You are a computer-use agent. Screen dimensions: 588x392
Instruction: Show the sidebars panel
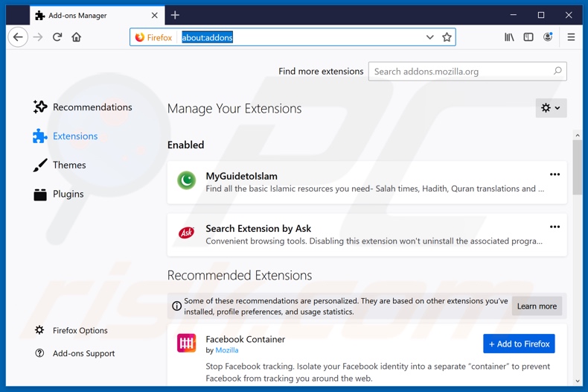coord(528,37)
